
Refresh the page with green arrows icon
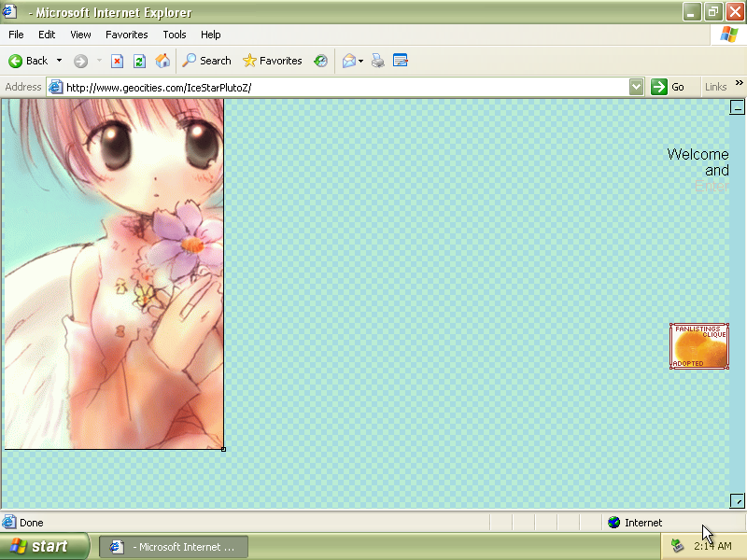pos(139,61)
